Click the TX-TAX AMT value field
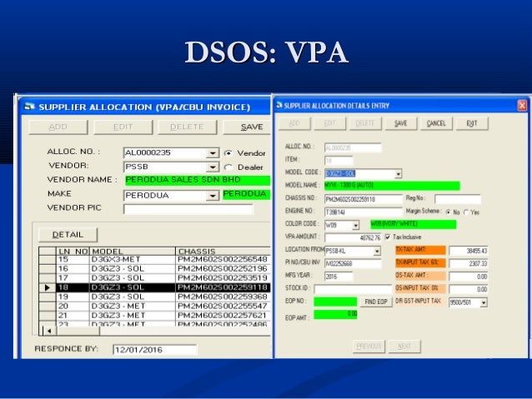The width and height of the screenshot is (532, 399). pos(469,251)
